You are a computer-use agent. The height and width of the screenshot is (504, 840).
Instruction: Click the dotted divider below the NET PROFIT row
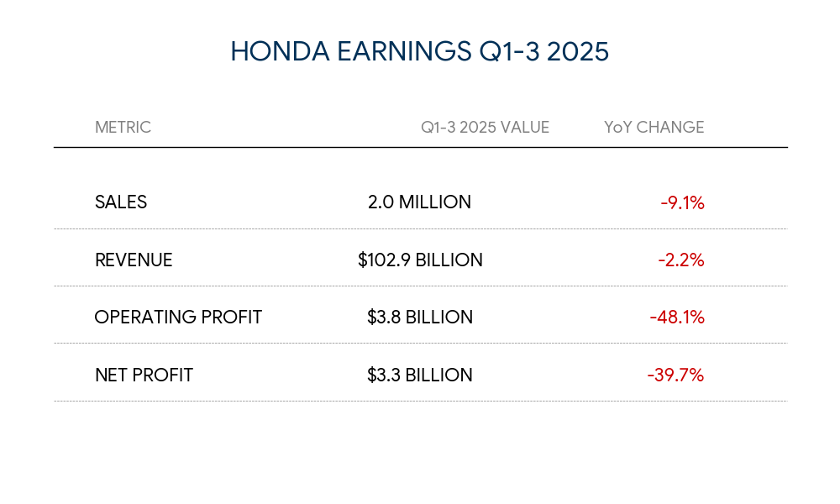(420, 402)
